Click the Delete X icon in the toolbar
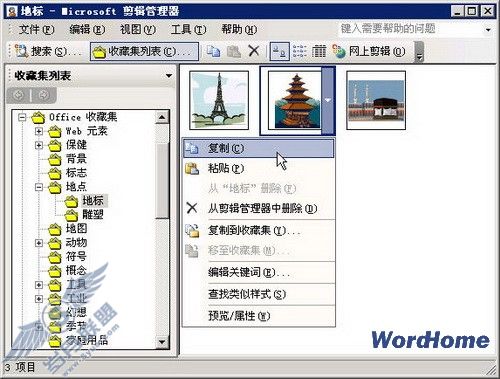 (254, 51)
